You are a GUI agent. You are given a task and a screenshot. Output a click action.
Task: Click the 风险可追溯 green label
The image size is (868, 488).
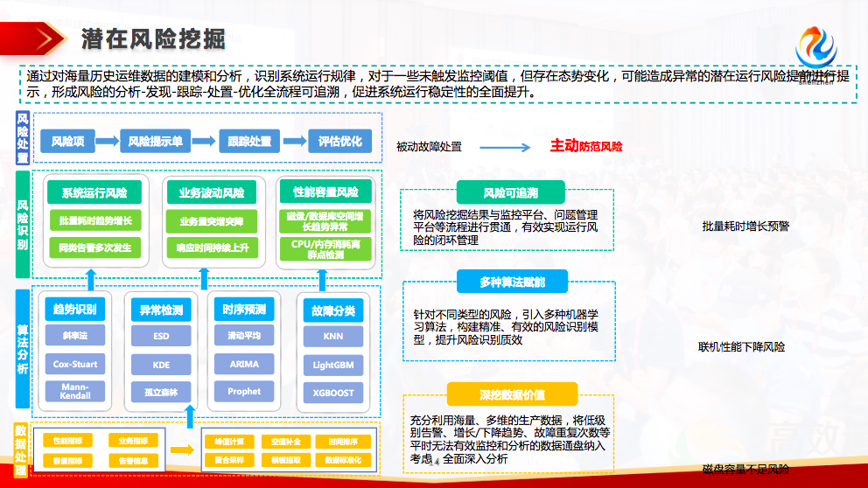pos(510,192)
